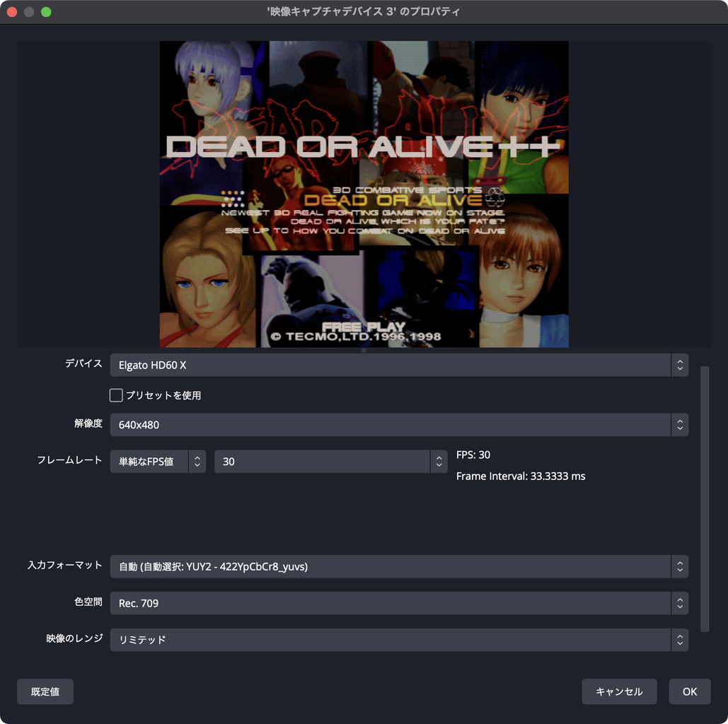Open the 解像度 dropdown showing 640x480
The image size is (728, 724).
click(399, 425)
